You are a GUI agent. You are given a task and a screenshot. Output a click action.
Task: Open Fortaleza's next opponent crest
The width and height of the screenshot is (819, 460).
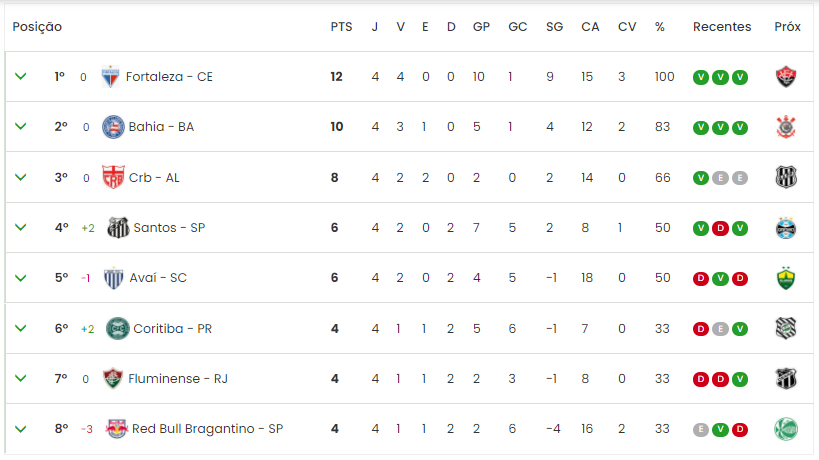coord(786,77)
